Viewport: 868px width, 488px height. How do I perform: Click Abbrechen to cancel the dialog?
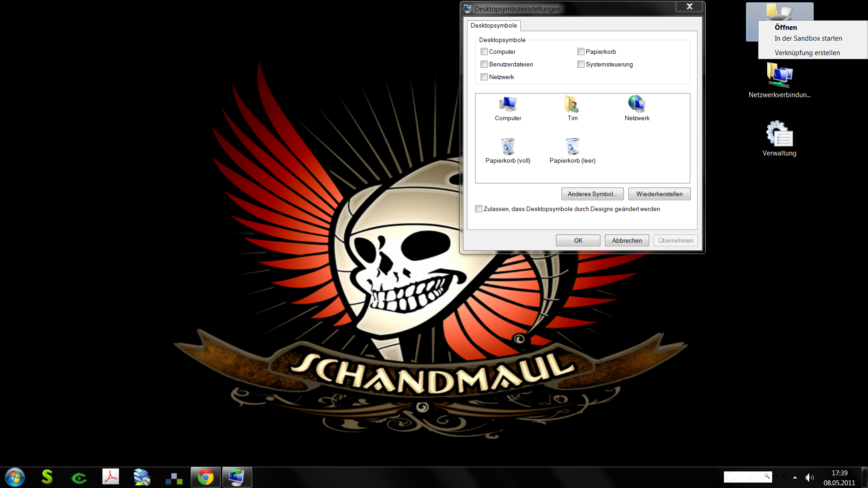(627, 240)
